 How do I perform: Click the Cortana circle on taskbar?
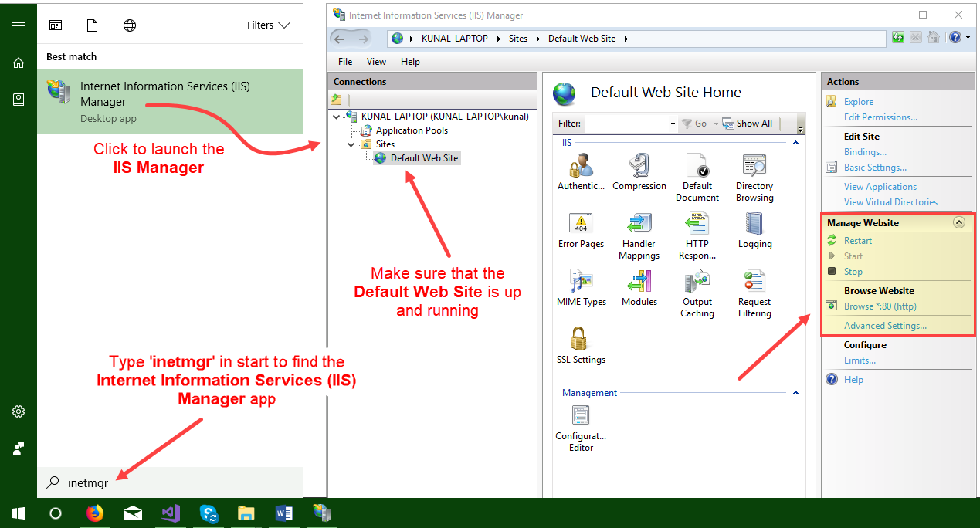coord(56,513)
